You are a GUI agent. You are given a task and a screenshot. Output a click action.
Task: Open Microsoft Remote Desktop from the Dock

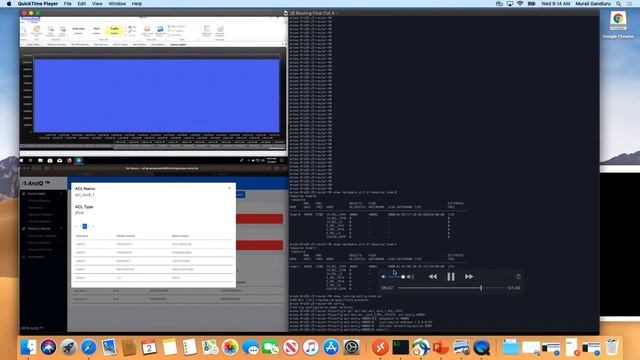380,347
